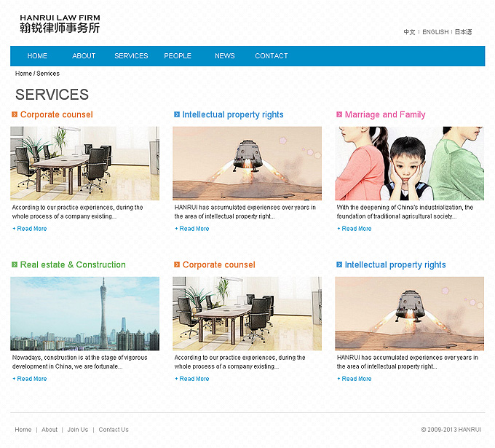
Task: Click blue arrow icon beside bottom Intellectual property rights
Action: click(x=339, y=264)
